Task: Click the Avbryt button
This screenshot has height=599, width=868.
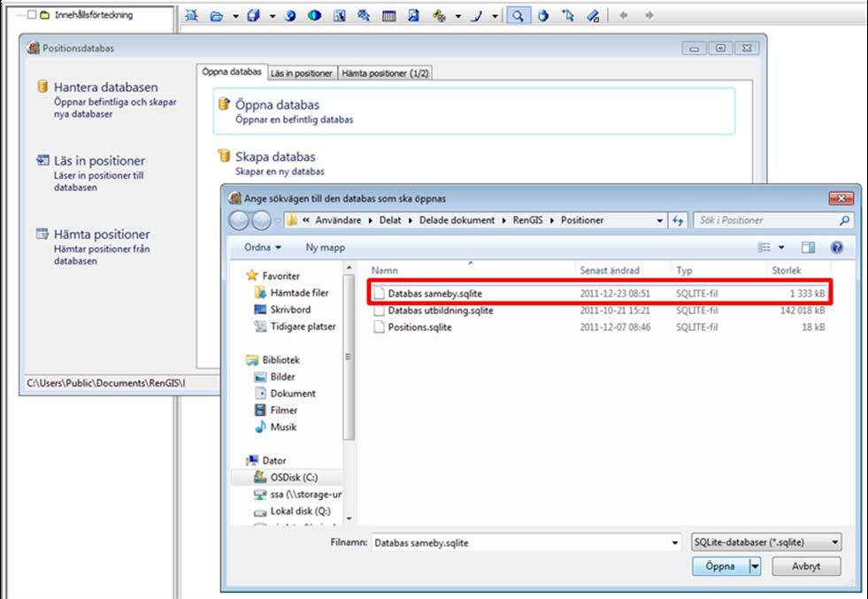Action: click(x=806, y=566)
